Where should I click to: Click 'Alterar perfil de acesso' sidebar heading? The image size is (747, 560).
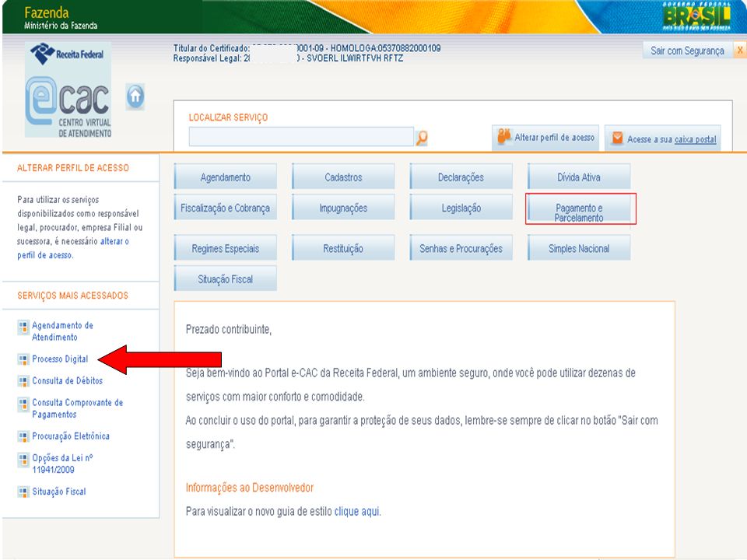pyautogui.click(x=73, y=168)
